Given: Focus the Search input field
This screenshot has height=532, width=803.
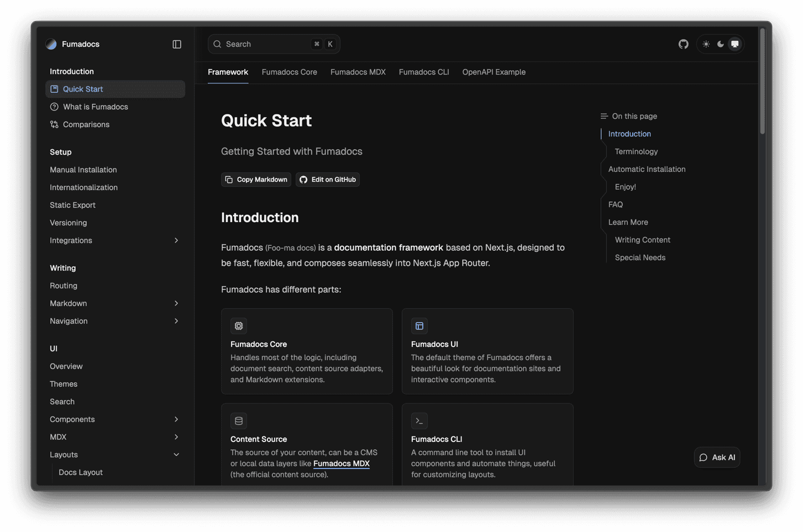Looking at the screenshot, I should tap(265, 44).
